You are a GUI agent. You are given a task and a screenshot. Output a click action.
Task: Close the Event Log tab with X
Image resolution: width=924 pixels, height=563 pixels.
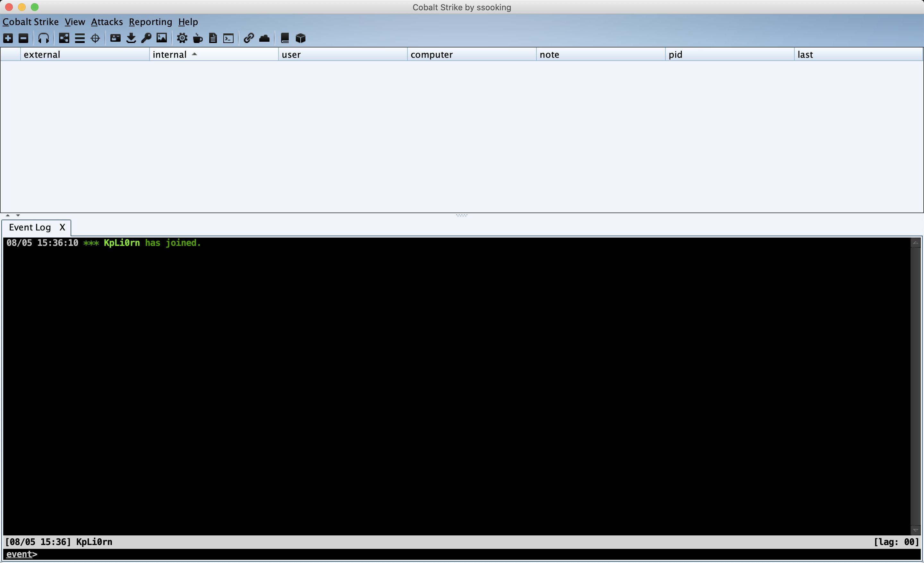click(62, 228)
